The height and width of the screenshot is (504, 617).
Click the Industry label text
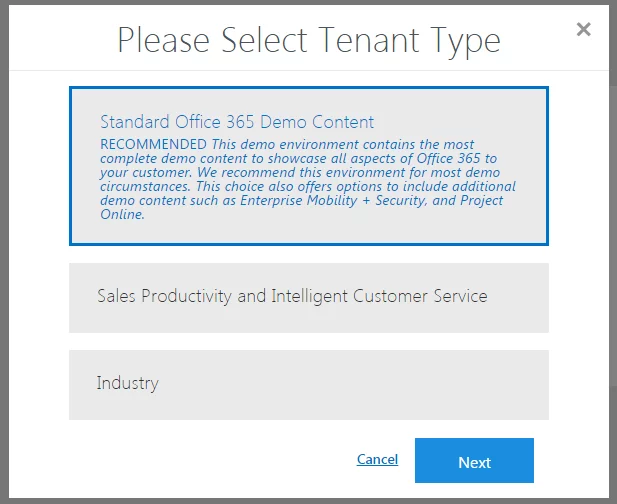pyautogui.click(x=127, y=383)
